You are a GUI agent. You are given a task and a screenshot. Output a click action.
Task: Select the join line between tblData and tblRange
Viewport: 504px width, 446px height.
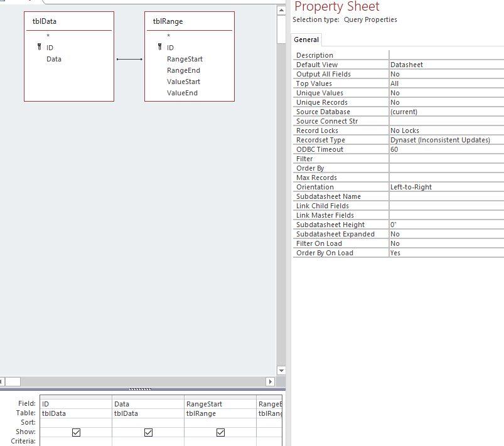tap(129, 59)
